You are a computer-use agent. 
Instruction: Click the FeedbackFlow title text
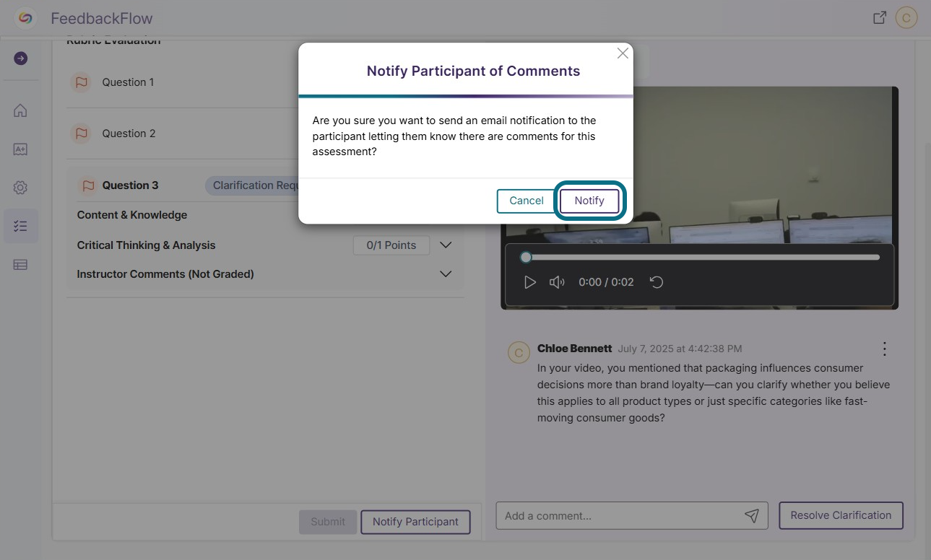[x=102, y=19]
